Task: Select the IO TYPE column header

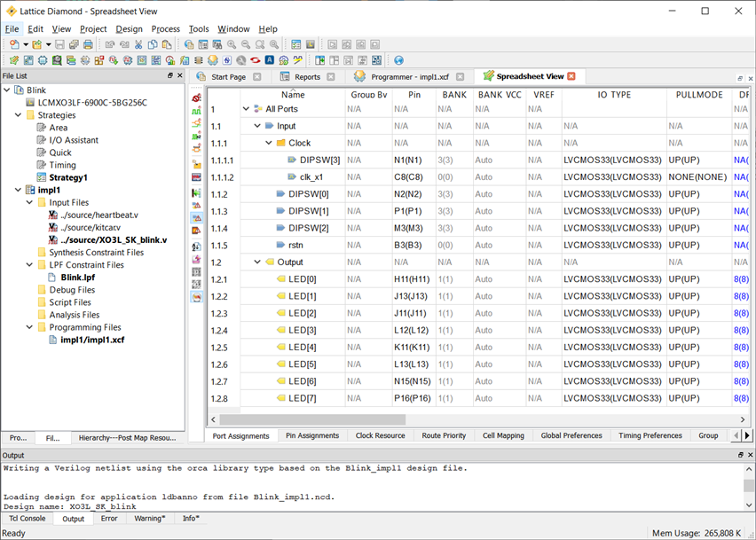Action: 614,95
